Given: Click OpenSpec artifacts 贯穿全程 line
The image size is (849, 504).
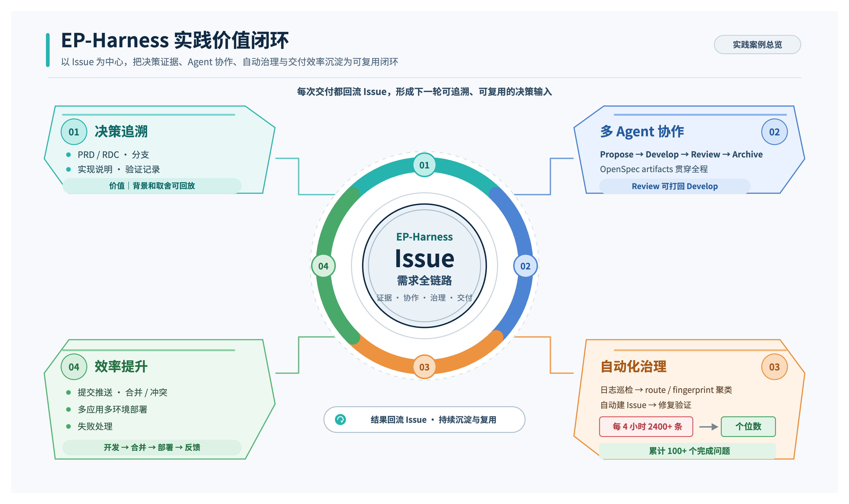Looking at the screenshot, I should coord(654,169).
